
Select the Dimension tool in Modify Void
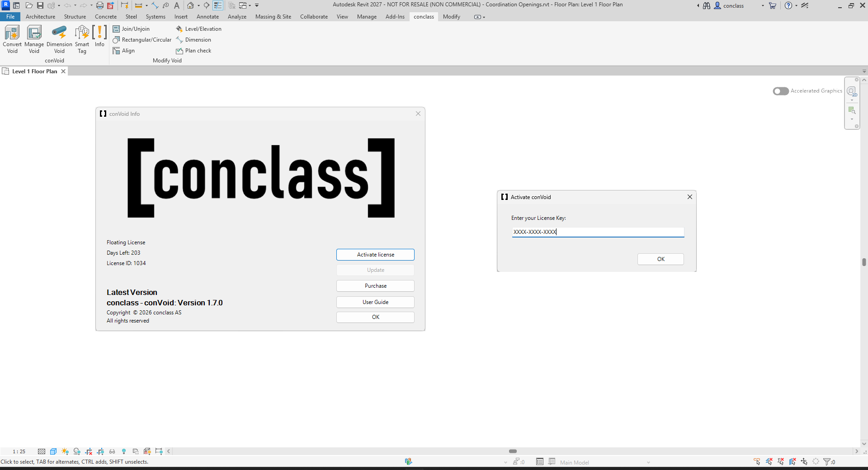tap(193, 40)
